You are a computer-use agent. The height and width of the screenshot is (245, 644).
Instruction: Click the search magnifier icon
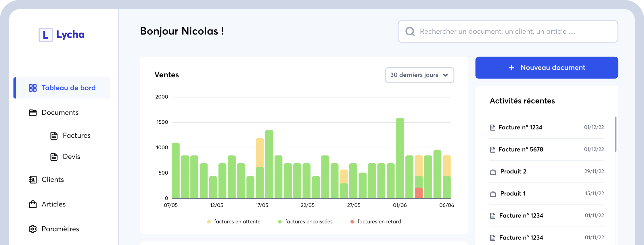tap(410, 32)
